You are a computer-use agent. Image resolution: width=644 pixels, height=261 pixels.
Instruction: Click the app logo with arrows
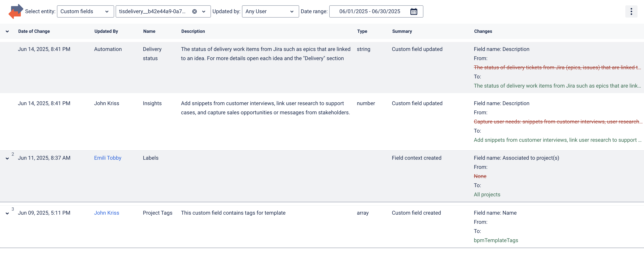(15, 11)
